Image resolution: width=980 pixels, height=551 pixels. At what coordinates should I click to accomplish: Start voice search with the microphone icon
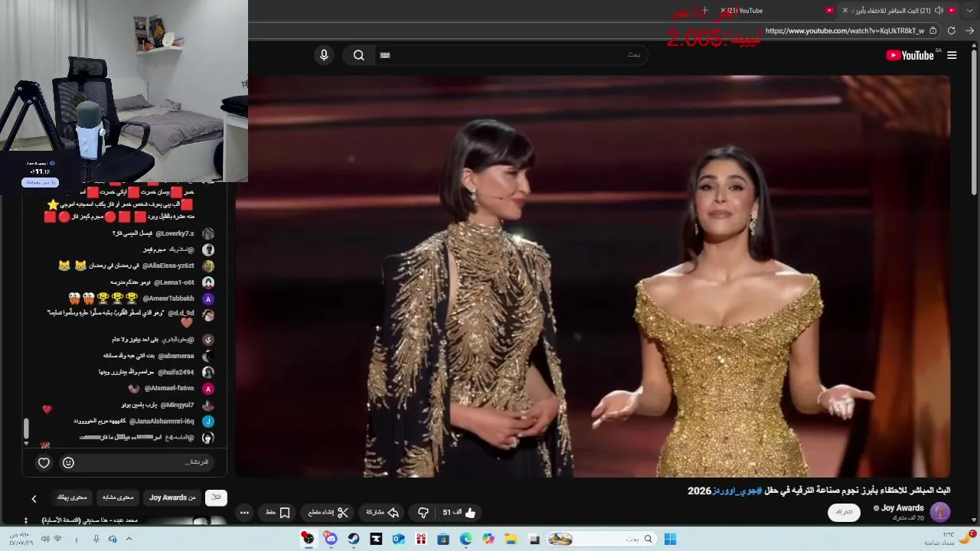tap(324, 55)
